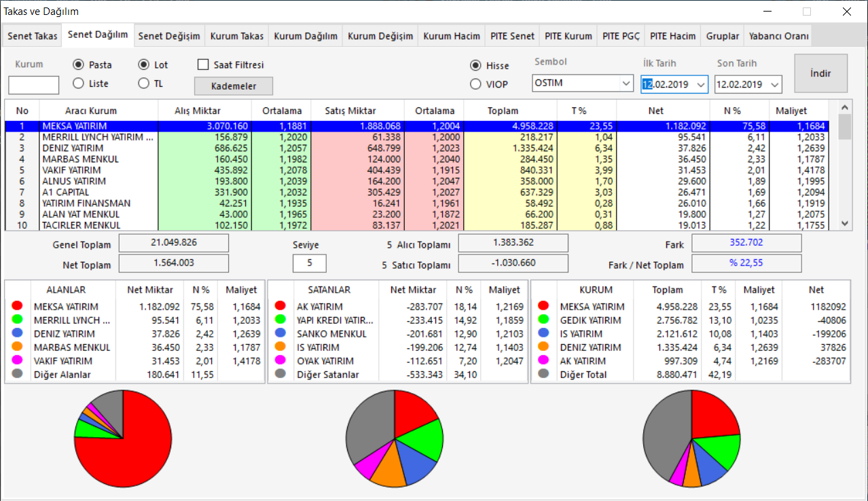868x501 pixels.
Task: Open the PITE Hacim tab
Action: point(672,36)
